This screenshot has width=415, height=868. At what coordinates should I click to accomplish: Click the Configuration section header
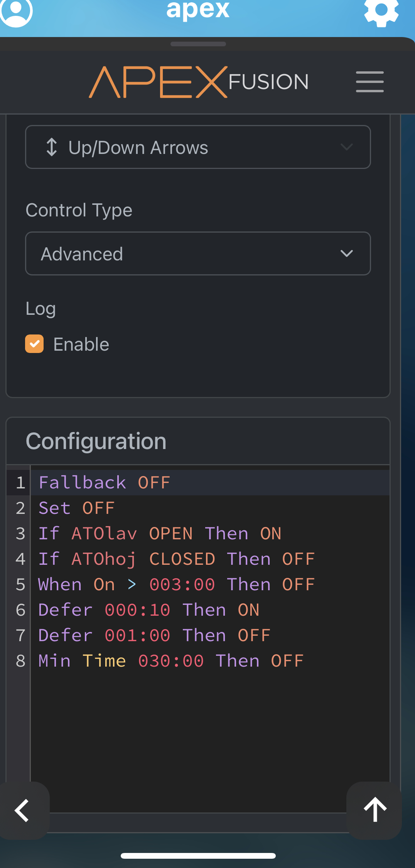click(96, 441)
